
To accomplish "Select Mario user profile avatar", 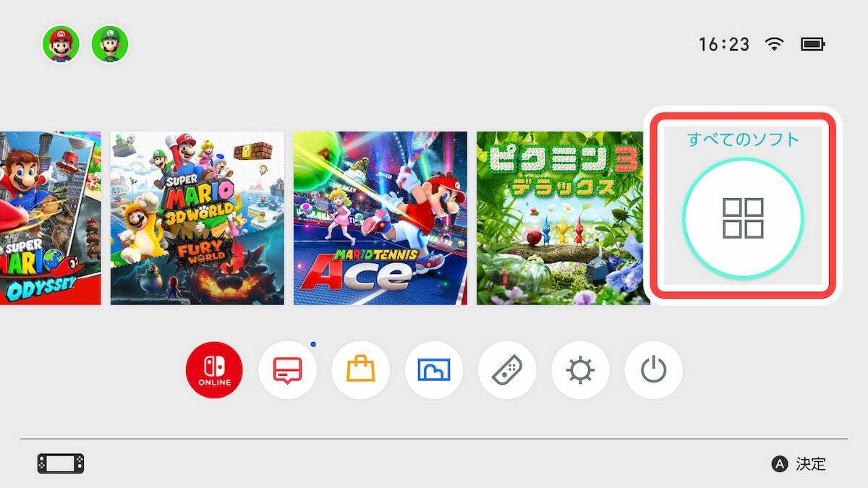I will tap(61, 44).
